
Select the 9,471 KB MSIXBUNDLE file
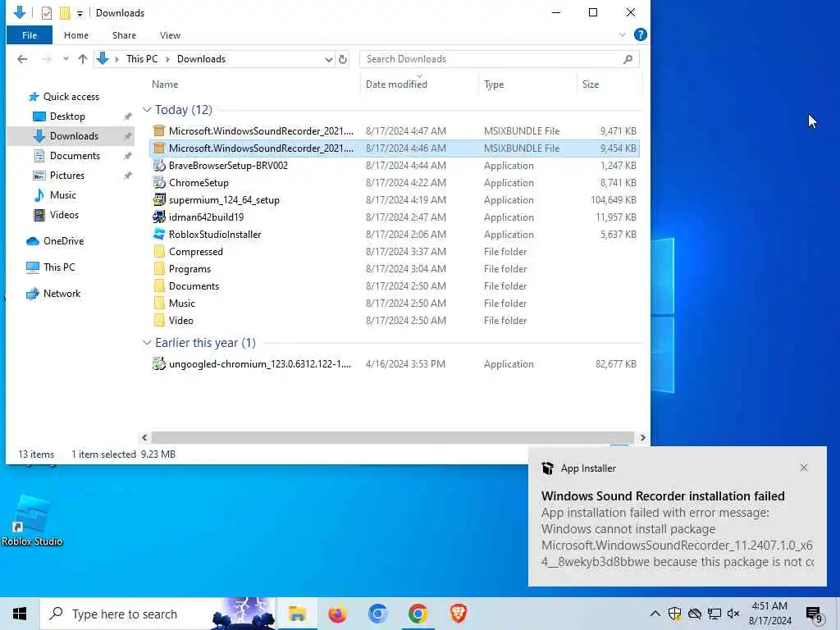click(395, 130)
